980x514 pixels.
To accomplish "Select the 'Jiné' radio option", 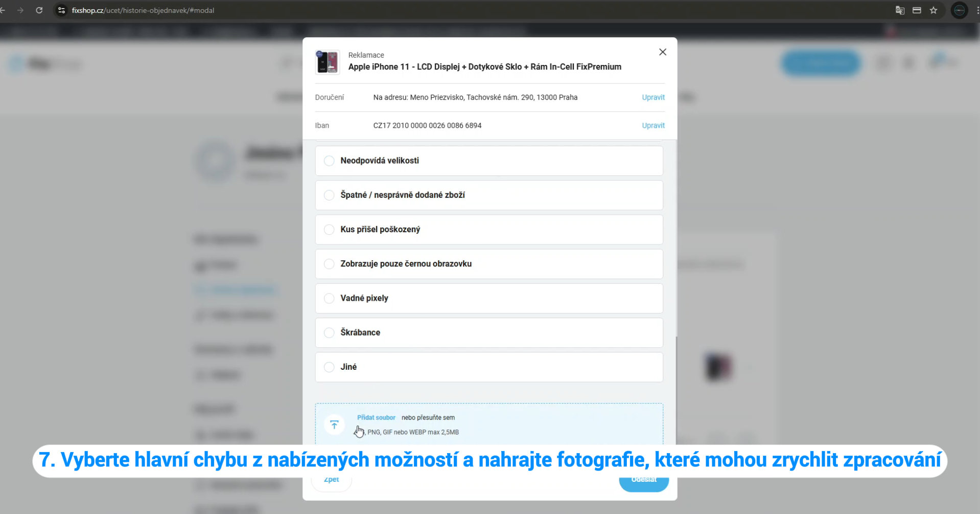I will tap(330, 367).
